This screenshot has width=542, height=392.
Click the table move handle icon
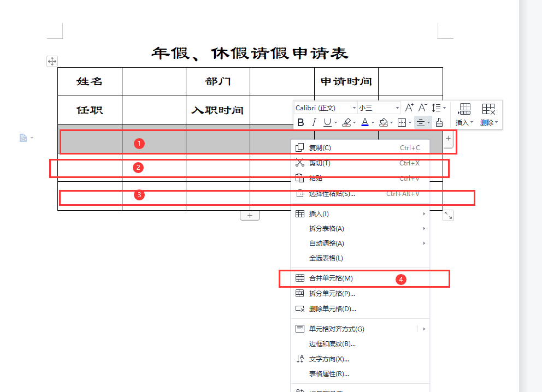(x=52, y=62)
